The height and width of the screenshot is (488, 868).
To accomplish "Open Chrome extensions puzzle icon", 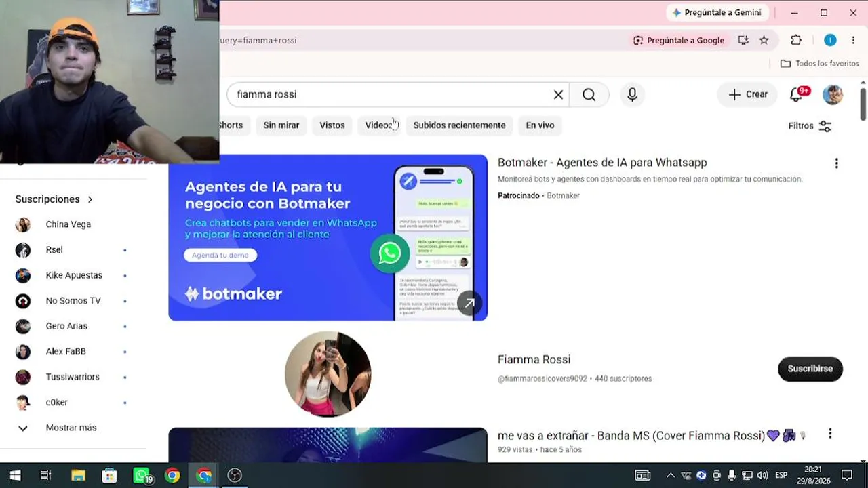I will 796,40.
